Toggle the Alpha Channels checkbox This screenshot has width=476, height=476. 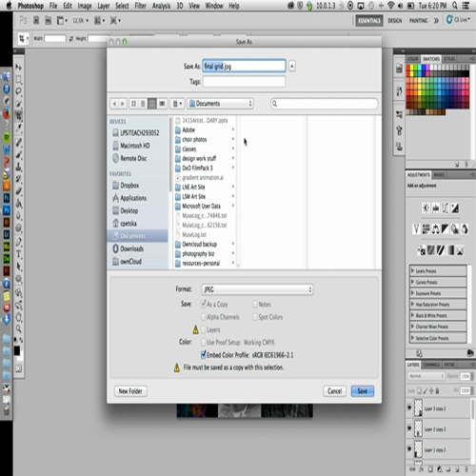(204, 317)
